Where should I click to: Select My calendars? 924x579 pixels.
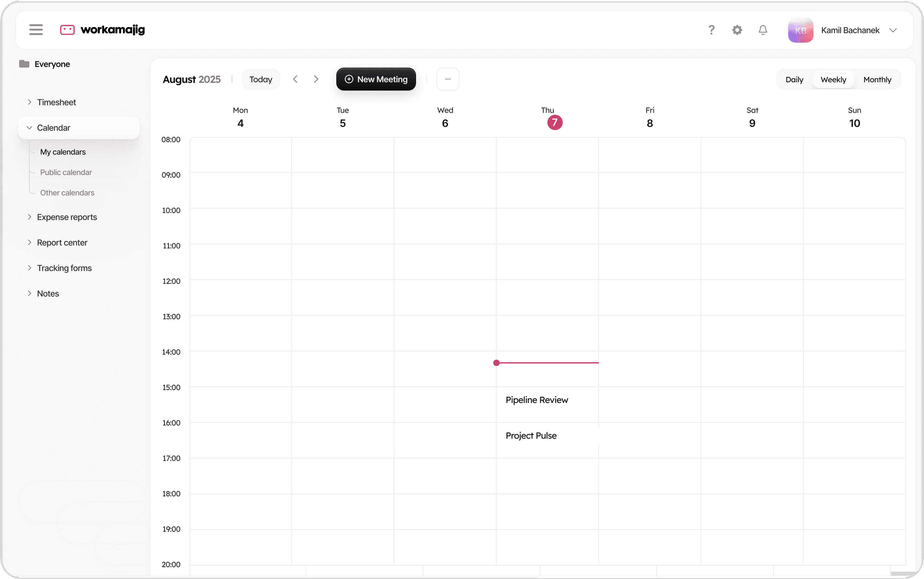63,152
